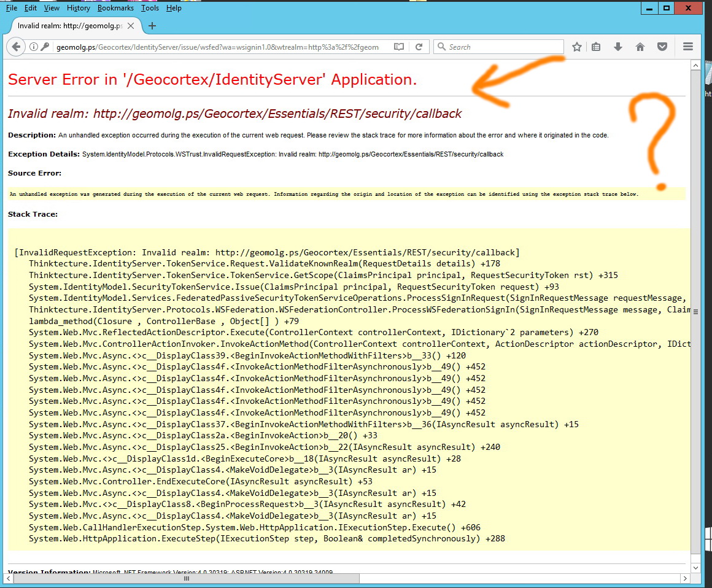712x588 pixels.
Task: Open the Bookmarks menu
Action: [116, 8]
